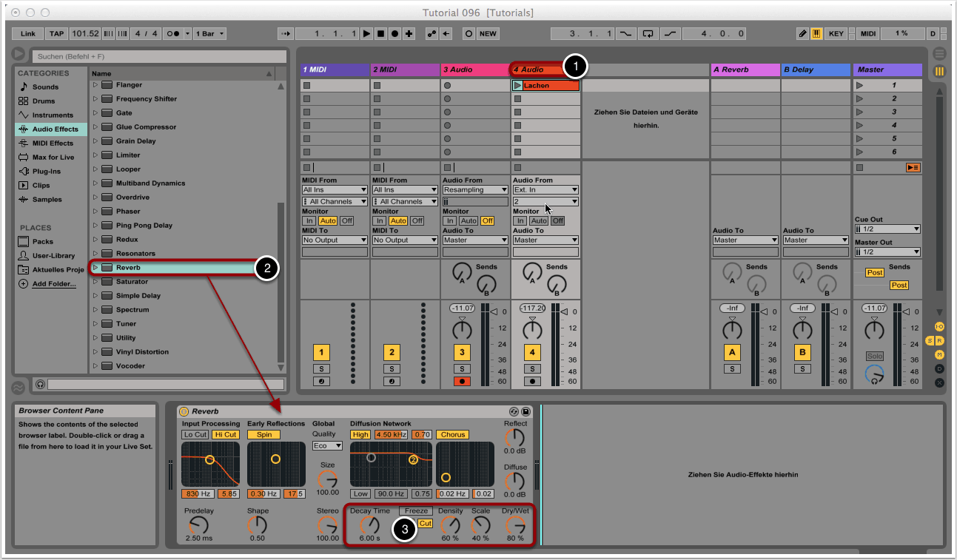Save Reverb preset with disk icon
Screen dimensions: 957x560
click(x=525, y=411)
